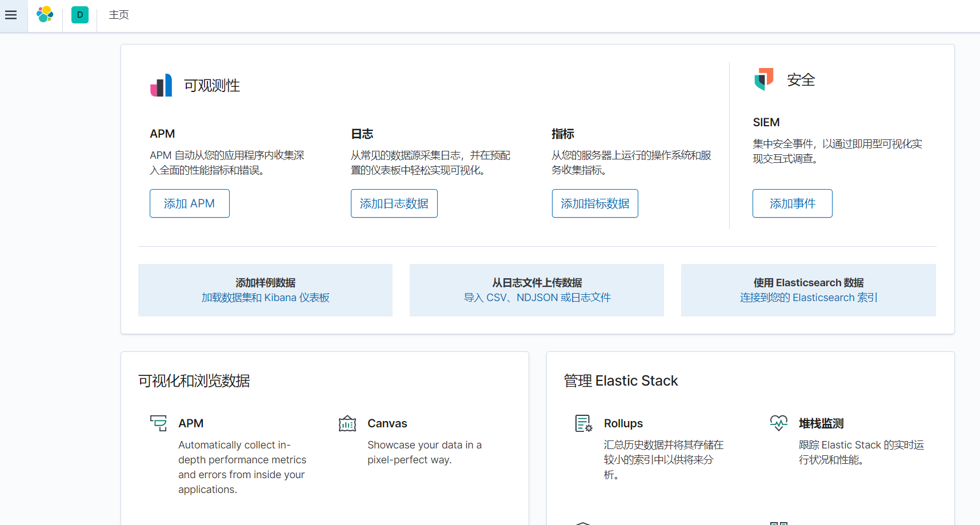The height and width of the screenshot is (525, 980).
Task: Click the 添加事件 button
Action: (x=793, y=203)
